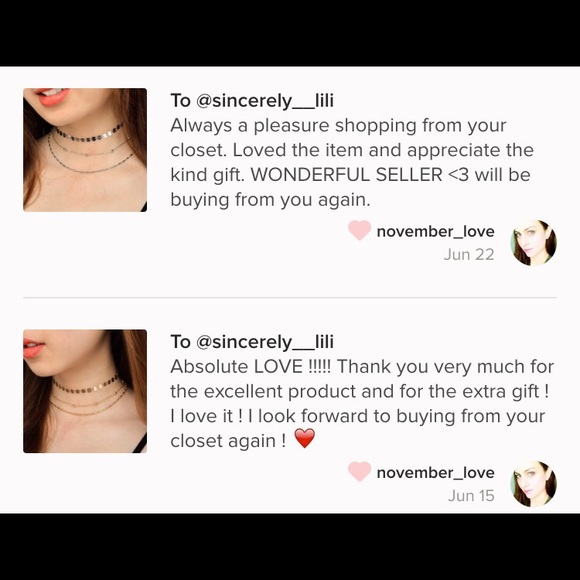Select the 'Always a pleasure shopping' comment text
This screenshot has width=580, height=580.
352,162
